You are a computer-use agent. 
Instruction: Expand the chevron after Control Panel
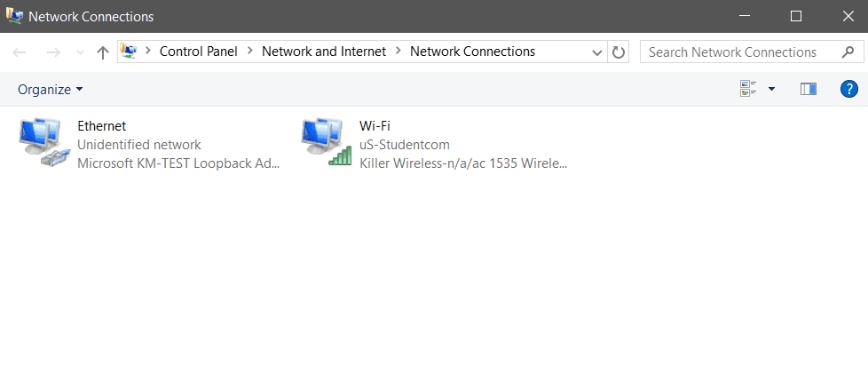(x=249, y=52)
